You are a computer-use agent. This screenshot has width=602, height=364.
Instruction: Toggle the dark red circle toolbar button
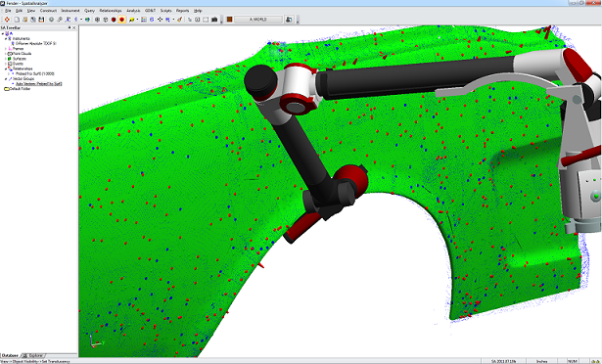pos(114,20)
